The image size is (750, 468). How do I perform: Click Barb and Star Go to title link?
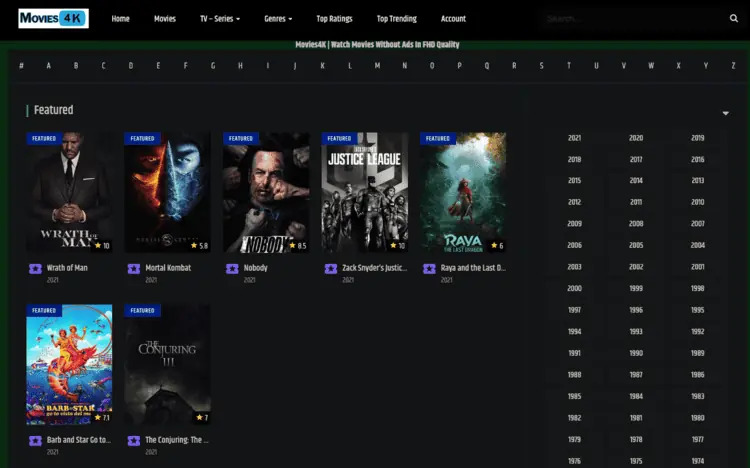point(78,440)
